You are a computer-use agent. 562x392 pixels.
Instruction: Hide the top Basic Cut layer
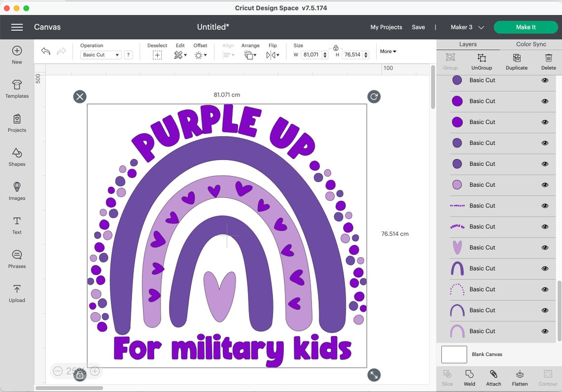point(545,80)
